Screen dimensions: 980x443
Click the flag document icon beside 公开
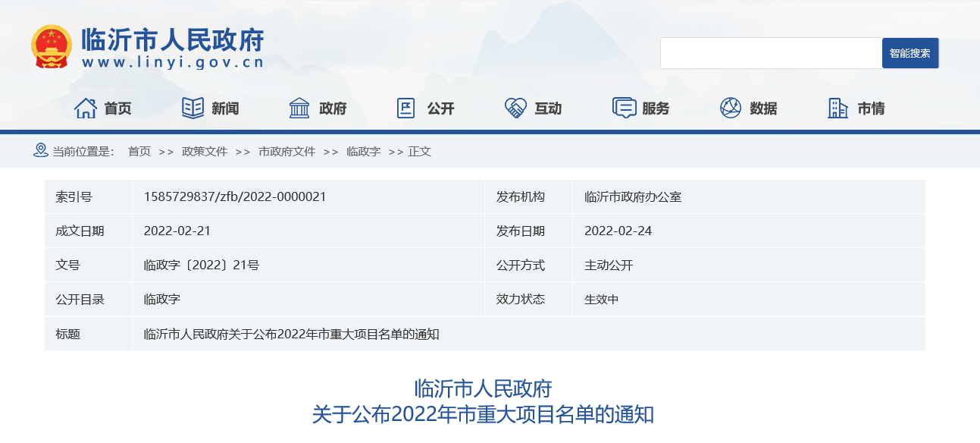click(x=406, y=108)
